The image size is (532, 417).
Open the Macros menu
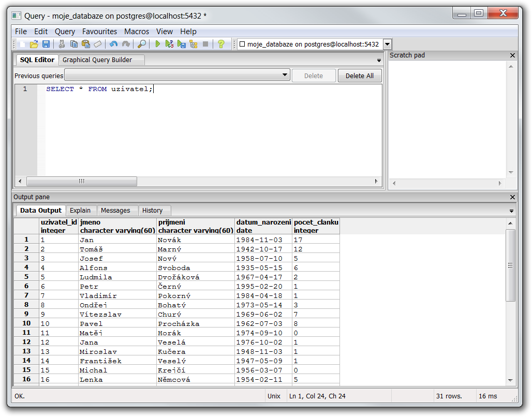136,31
